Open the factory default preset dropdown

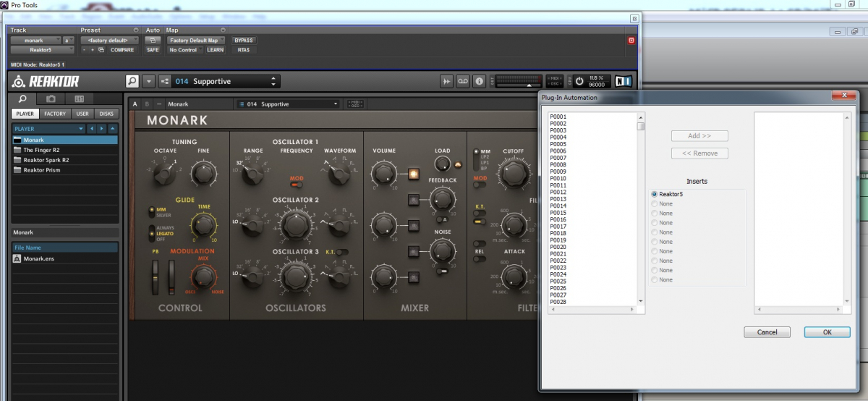tap(109, 41)
